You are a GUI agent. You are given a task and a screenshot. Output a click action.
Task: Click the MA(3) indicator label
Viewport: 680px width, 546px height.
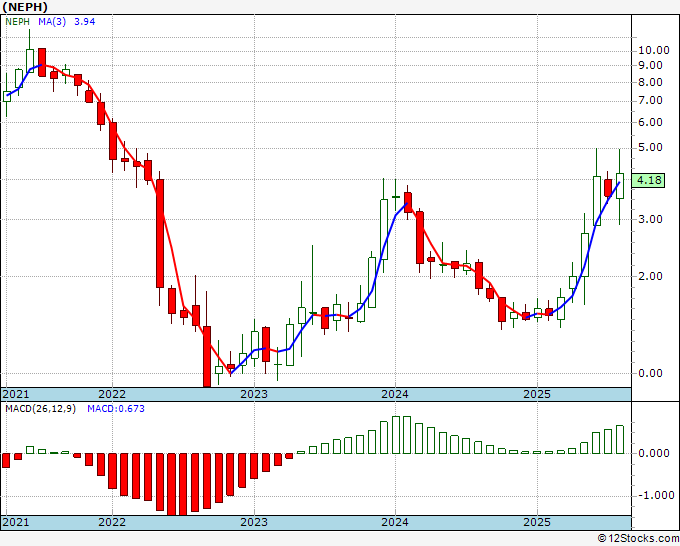[x=52, y=22]
